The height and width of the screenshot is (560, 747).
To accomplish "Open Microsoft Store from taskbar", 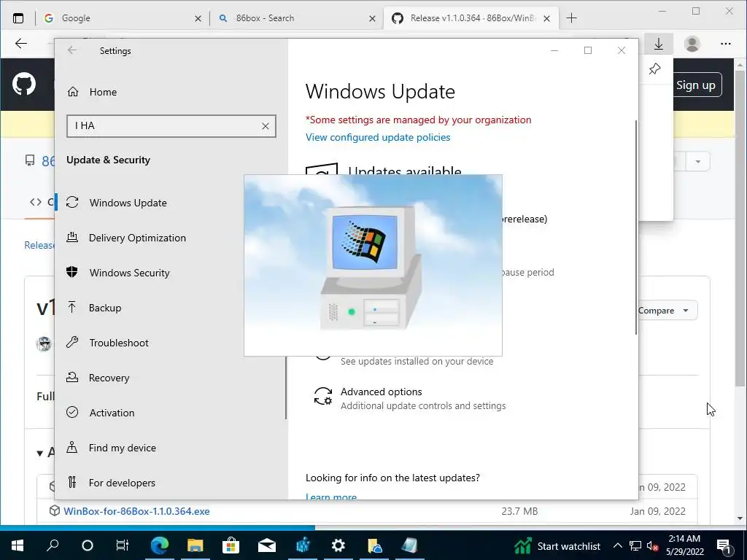I will point(230,545).
